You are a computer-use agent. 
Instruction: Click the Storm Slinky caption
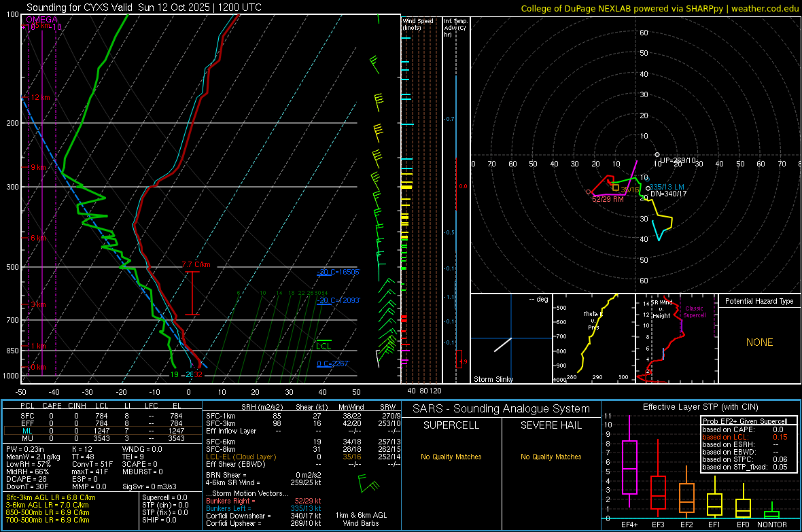(x=493, y=379)
